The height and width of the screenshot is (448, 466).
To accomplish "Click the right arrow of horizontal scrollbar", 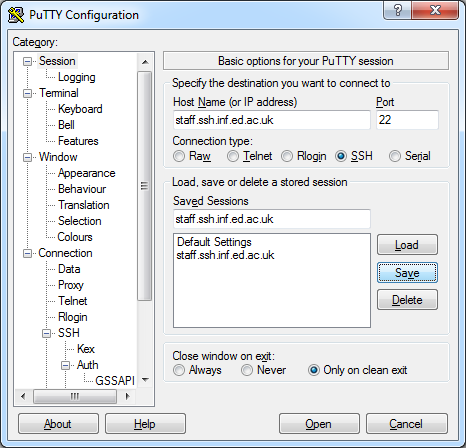I will pos(127,396).
